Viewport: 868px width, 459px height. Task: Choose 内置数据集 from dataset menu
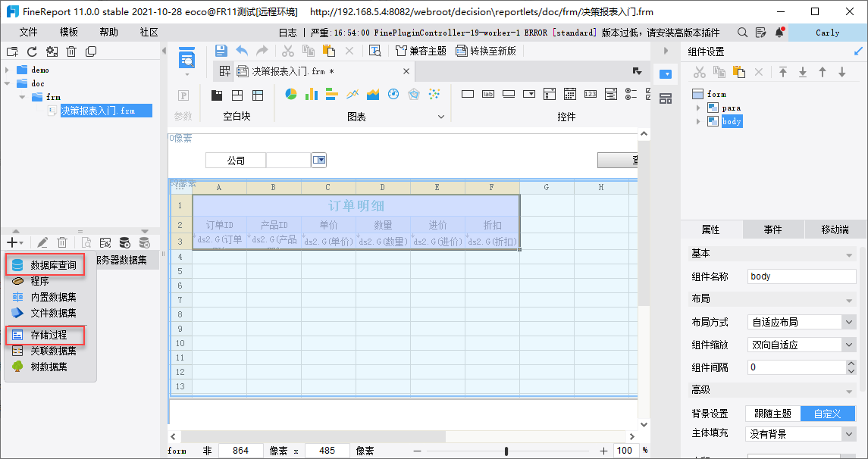click(x=45, y=297)
